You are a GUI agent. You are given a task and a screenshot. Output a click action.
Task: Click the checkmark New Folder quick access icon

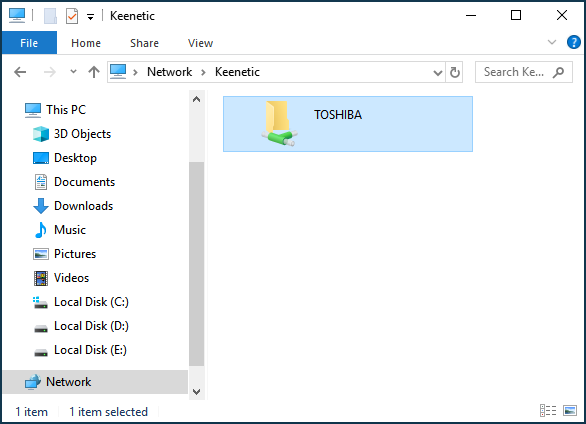click(x=72, y=16)
